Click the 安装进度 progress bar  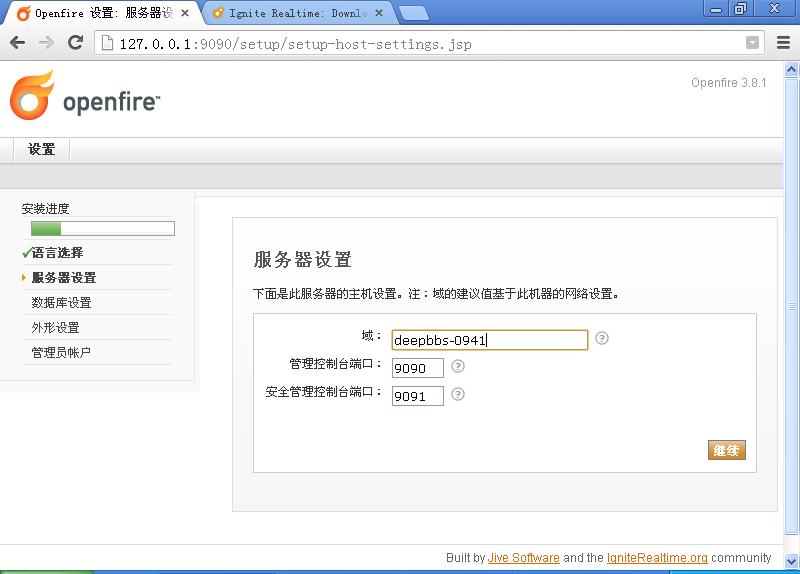click(103, 228)
